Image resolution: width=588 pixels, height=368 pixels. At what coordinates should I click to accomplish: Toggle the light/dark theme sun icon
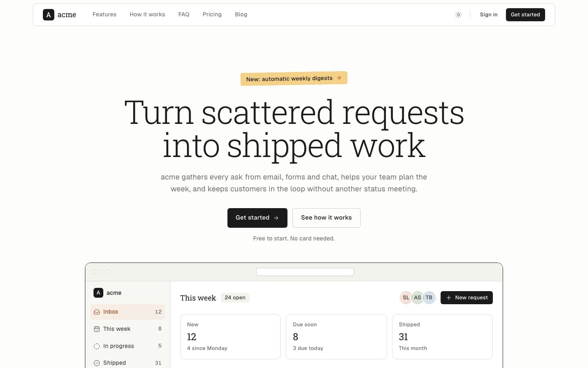[x=459, y=15]
